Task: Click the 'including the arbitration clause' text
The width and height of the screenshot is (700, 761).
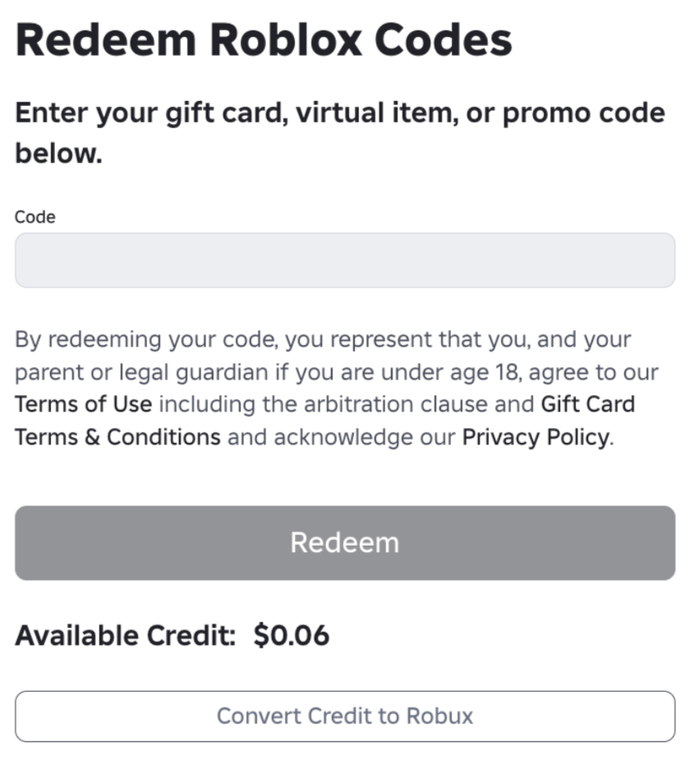Action: [323, 404]
